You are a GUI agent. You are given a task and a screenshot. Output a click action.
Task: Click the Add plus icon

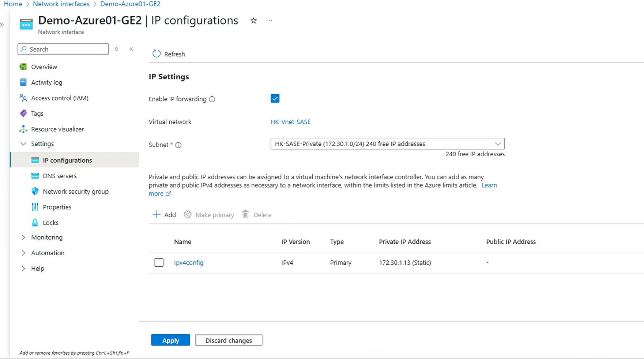click(157, 214)
